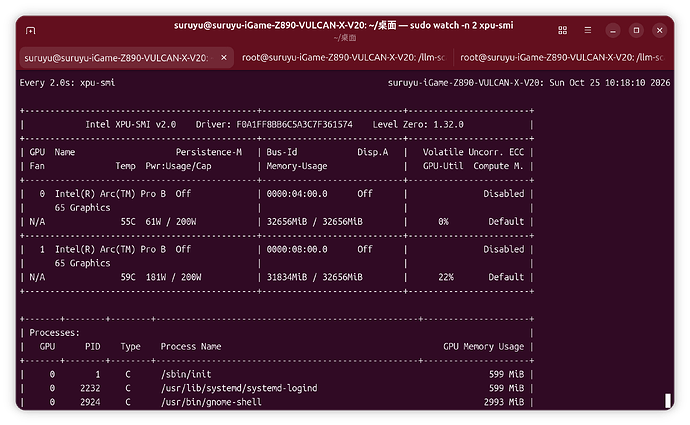Close the terminal window
The width and height of the screenshot is (690, 425).
tap(659, 30)
